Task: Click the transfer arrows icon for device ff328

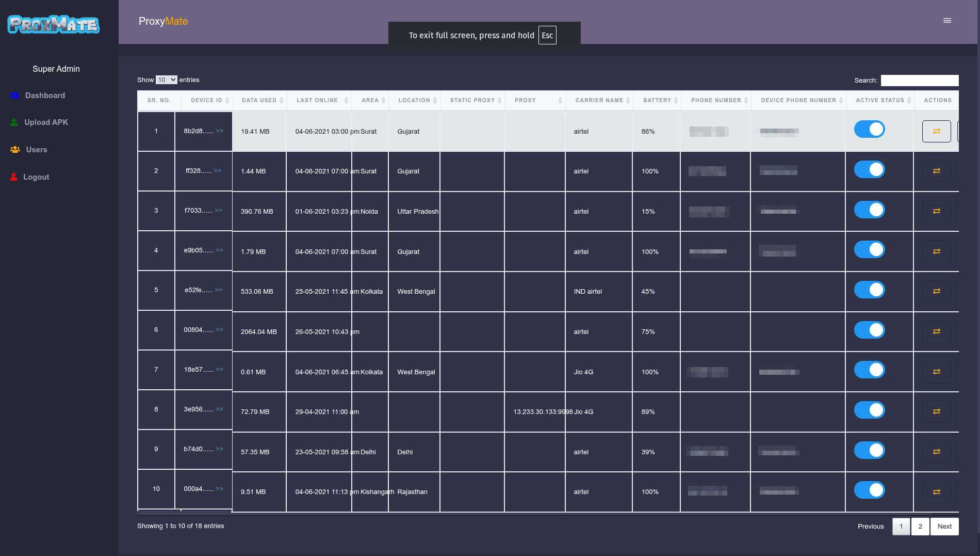Action: tap(936, 171)
